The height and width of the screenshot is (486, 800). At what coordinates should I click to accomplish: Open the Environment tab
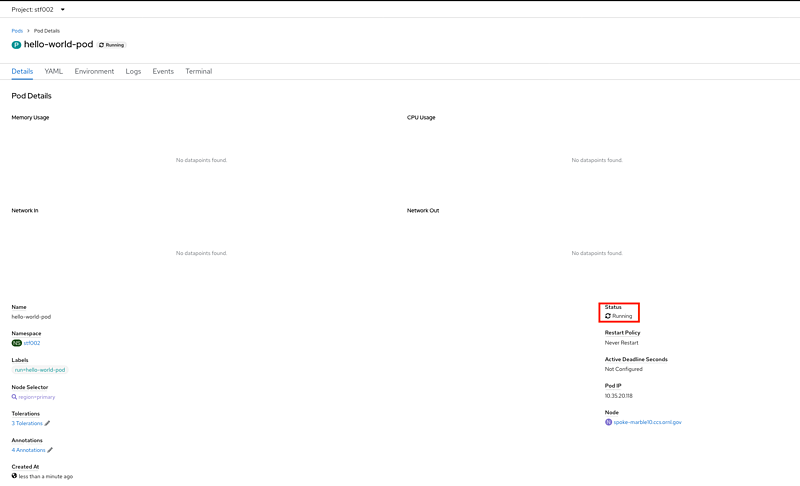tap(94, 72)
